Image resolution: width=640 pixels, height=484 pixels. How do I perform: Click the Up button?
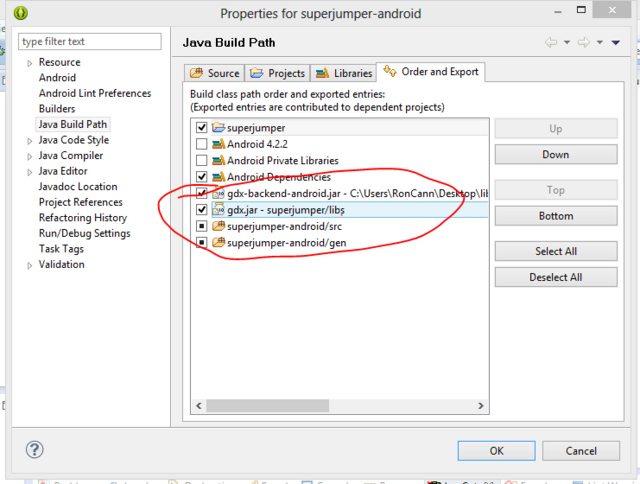pyautogui.click(x=556, y=129)
